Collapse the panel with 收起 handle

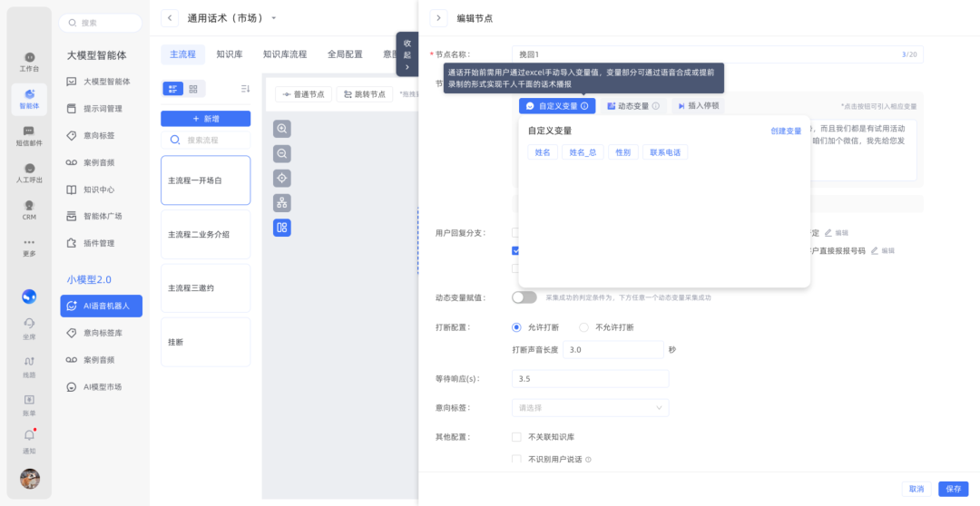407,54
